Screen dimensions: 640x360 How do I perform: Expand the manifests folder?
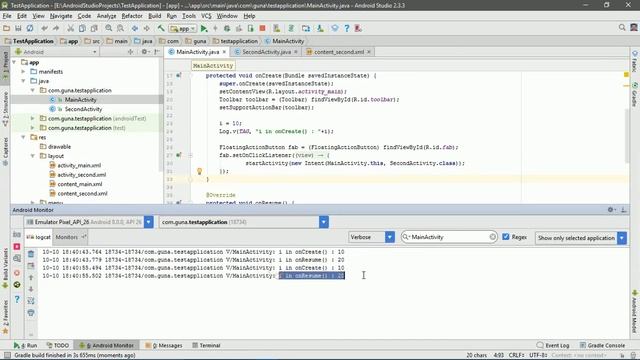[x=23, y=71]
